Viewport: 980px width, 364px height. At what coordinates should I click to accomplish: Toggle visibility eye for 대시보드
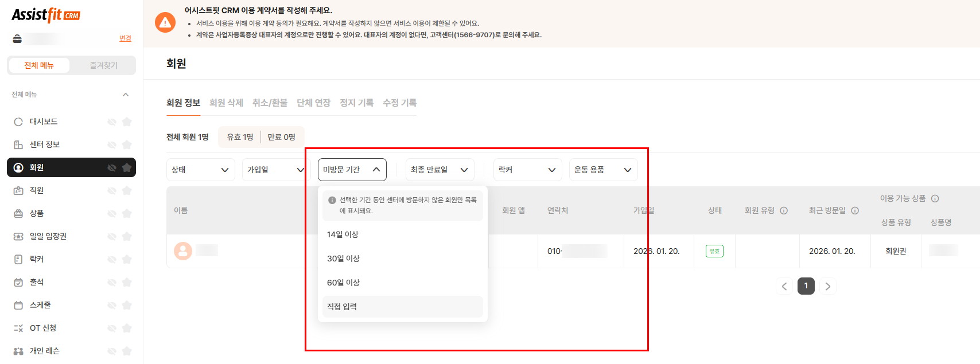112,122
